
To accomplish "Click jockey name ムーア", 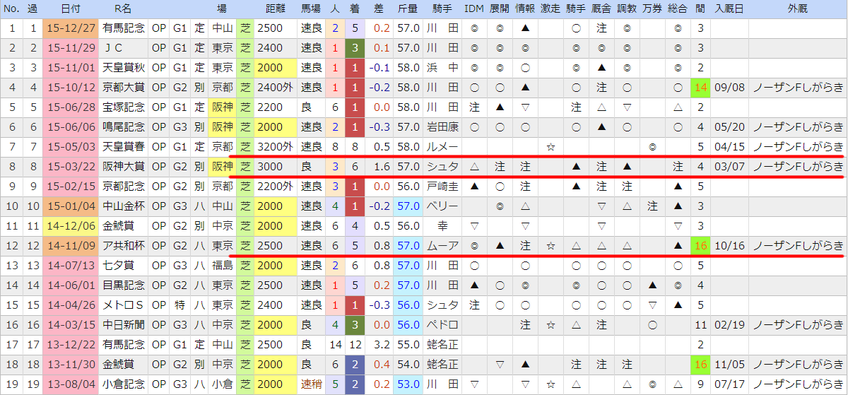I will (441, 246).
